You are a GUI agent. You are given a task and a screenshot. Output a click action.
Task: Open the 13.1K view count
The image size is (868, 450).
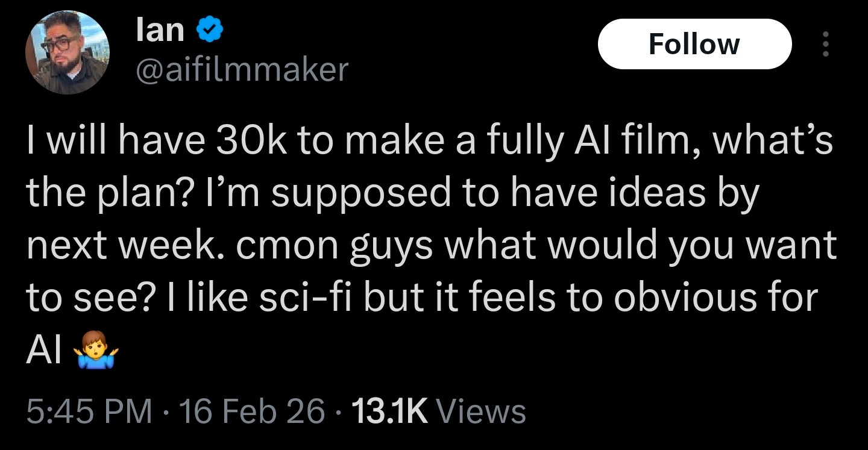pyautogui.click(x=388, y=412)
